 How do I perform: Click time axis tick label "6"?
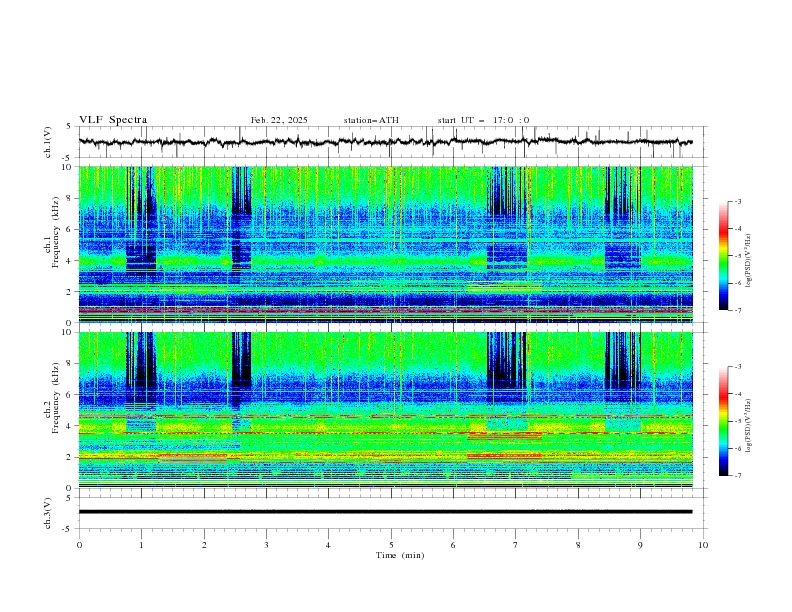(x=453, y=545)
